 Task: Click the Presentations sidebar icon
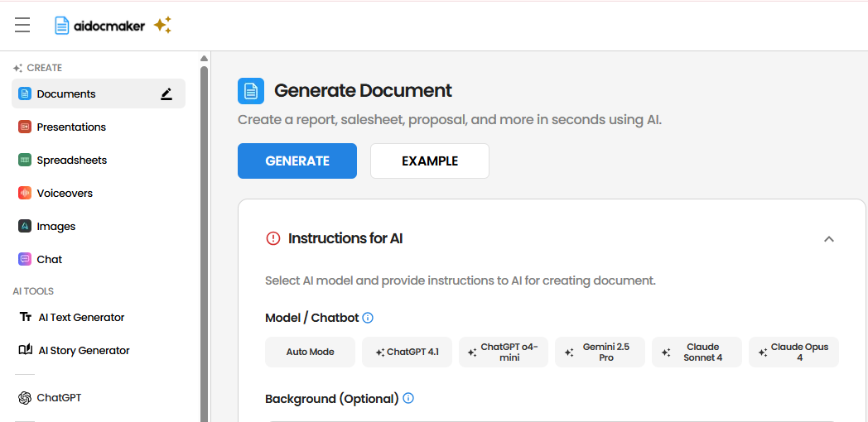tap(25, 127)
